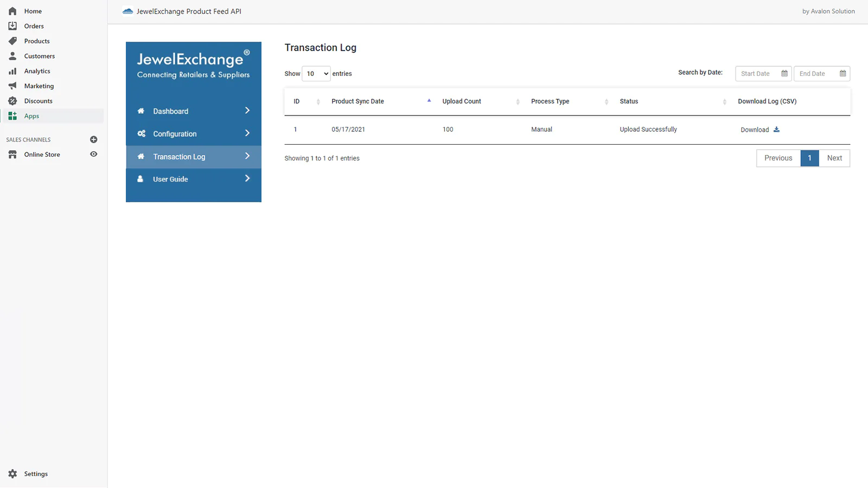This screenshot has width=868, height=488.
Task: Click the Online Store shop icon
Action: [12, 155]
